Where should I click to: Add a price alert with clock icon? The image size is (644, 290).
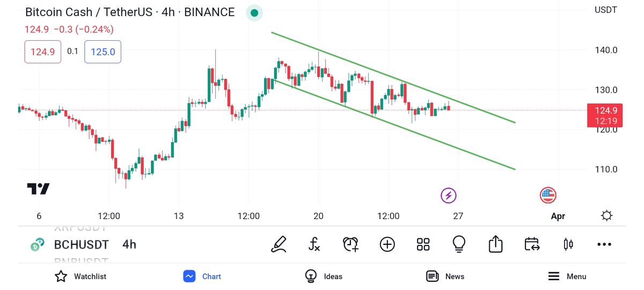(x=350, y=244)
